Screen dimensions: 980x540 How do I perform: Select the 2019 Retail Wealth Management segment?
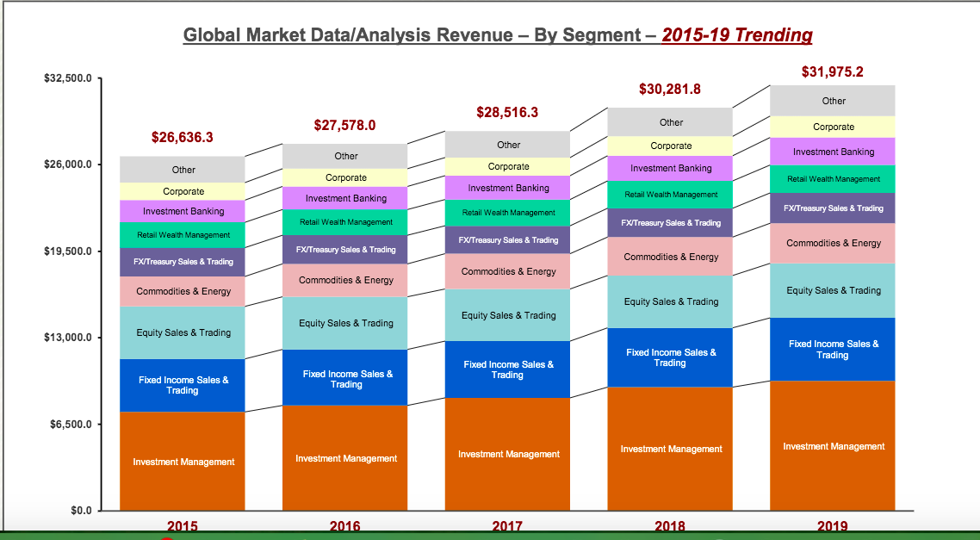pos(833,179)
